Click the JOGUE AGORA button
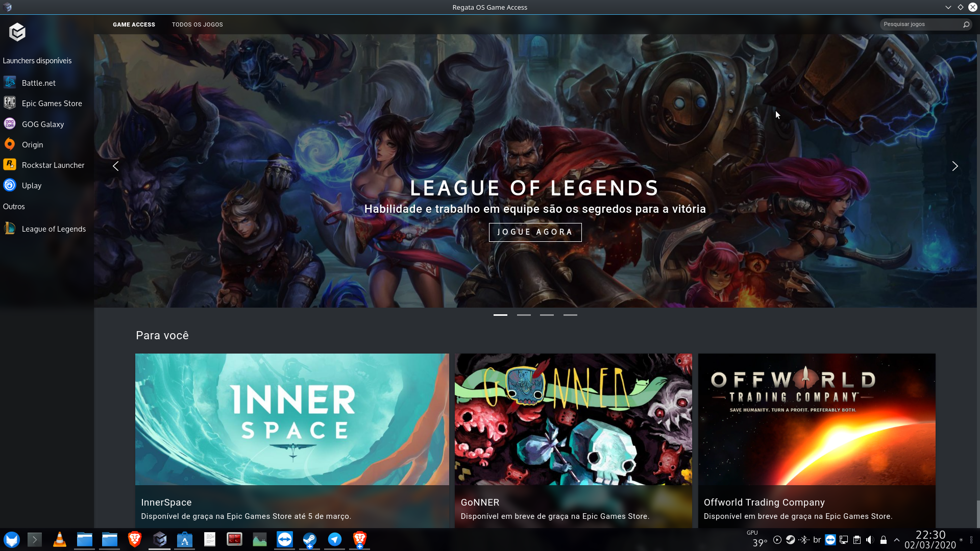This screenshot has height=551, width=980. point(535,232)
